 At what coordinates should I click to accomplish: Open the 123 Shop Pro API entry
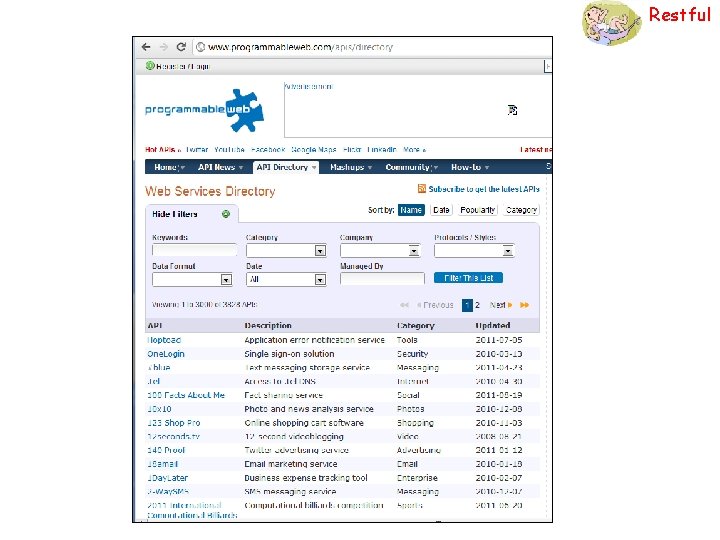[x=174, y=423]
